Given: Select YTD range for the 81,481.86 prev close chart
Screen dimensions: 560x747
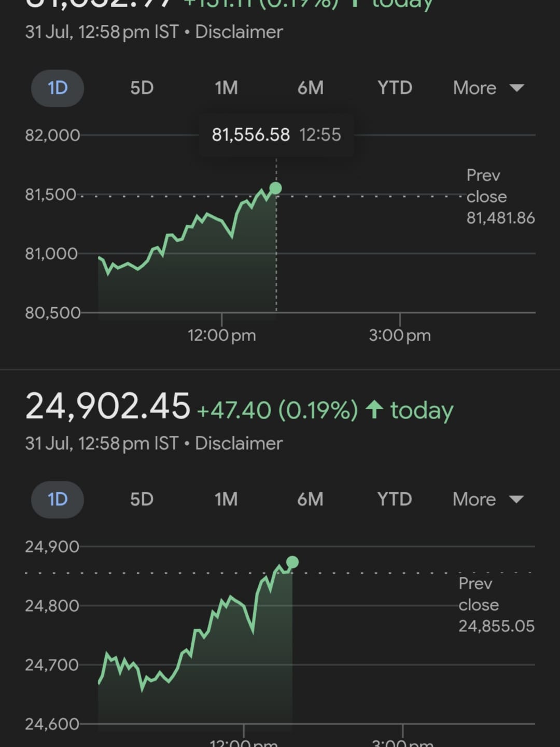Looking at the screenshot, I should (395, 88).
